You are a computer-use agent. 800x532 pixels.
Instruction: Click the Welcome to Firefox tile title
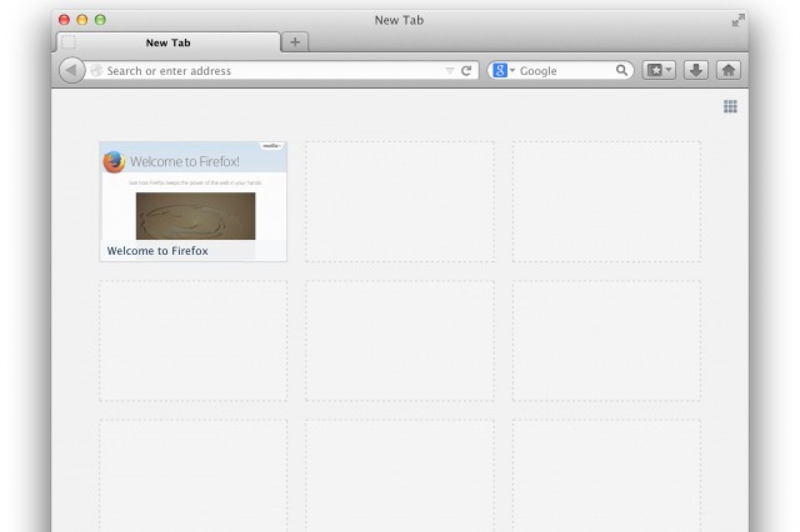tap(157, 251)
